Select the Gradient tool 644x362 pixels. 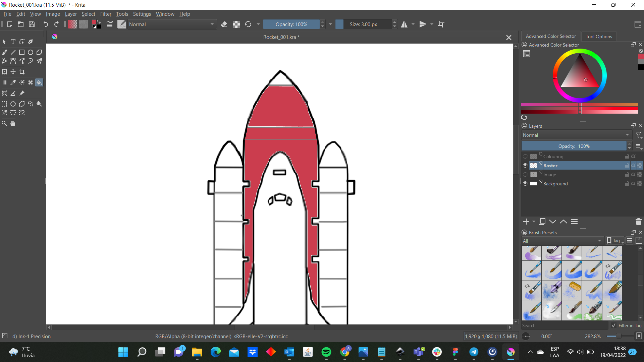(4, 82)
